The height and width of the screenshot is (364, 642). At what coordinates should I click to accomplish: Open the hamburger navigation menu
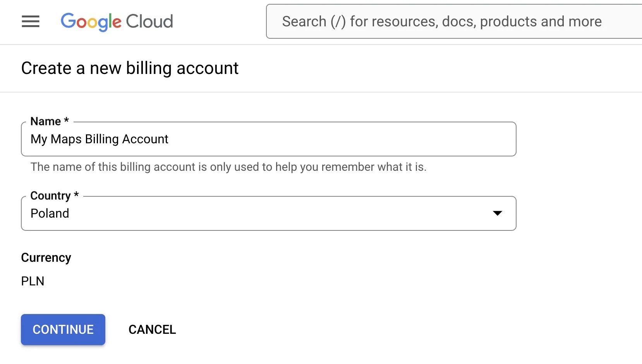click(x=31, y=22)
